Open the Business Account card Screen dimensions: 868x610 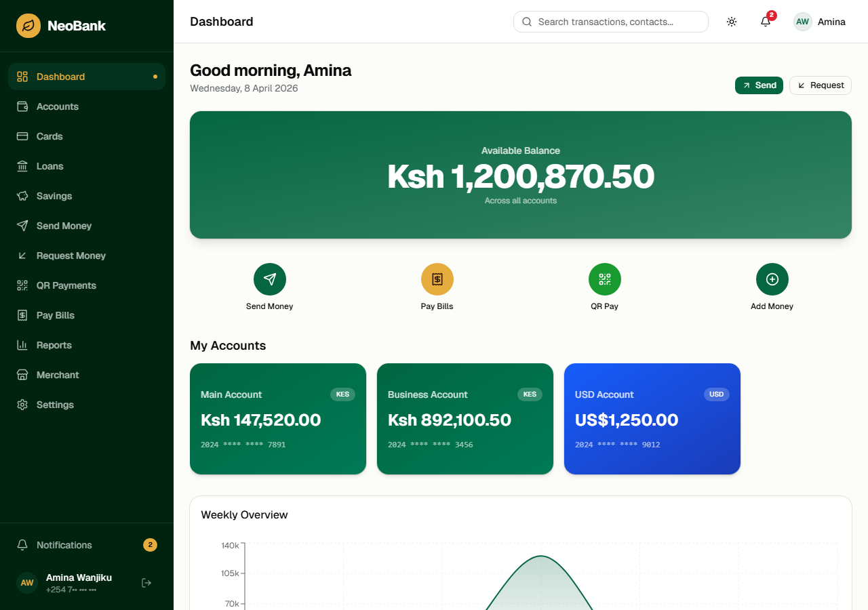click(465, 419)
